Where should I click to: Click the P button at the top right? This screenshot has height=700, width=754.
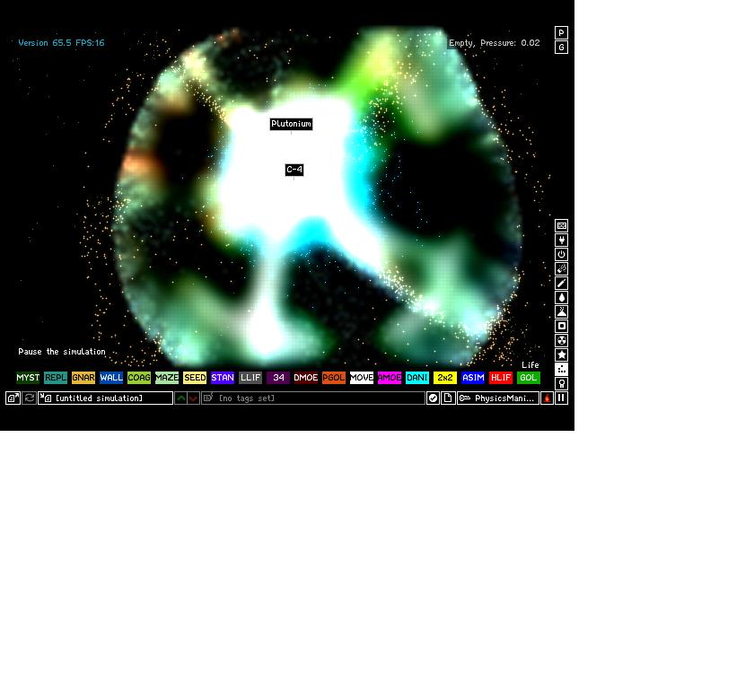point(561,32)
